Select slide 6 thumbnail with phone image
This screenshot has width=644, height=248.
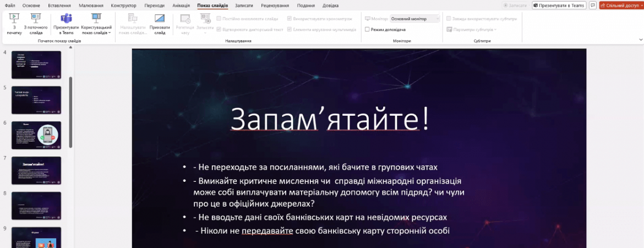(x=36, y=135)
